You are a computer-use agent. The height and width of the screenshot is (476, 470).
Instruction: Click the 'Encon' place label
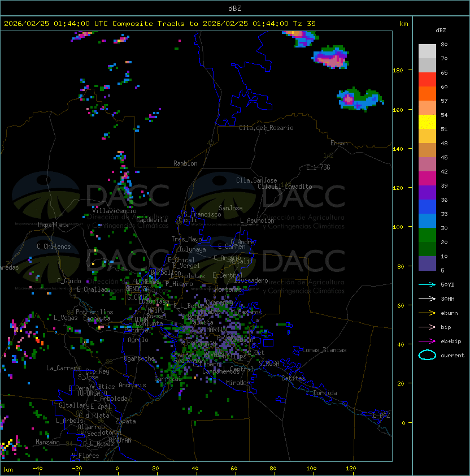[339, 143]
